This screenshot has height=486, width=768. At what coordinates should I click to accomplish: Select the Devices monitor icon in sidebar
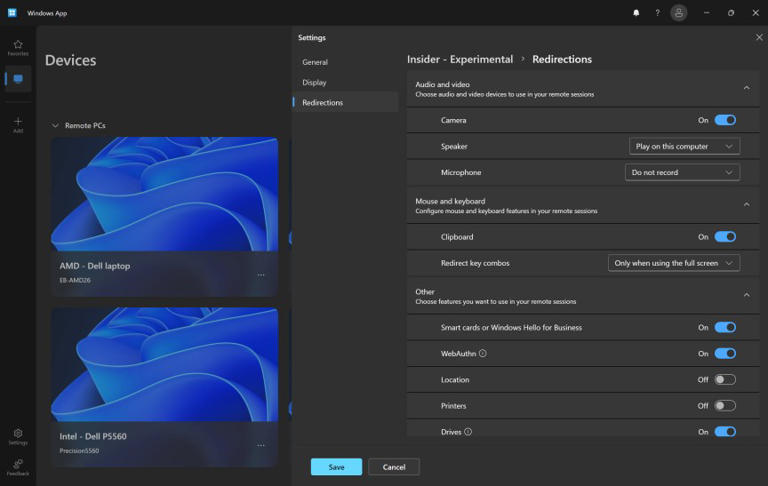click(18, 78)
